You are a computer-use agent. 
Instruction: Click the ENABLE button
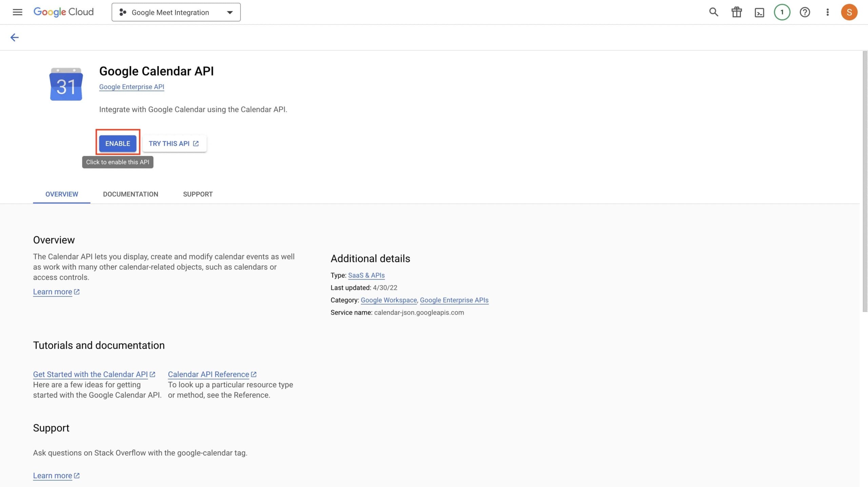pos(118,143)
